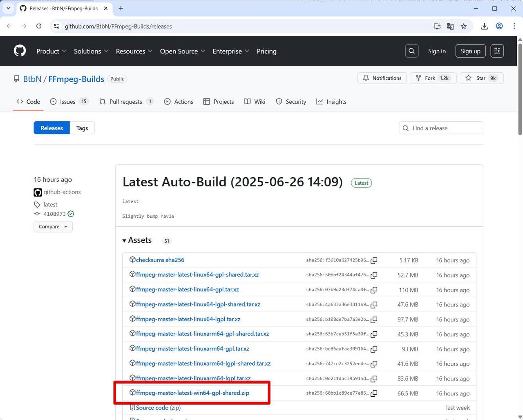The image size is (523, 420).
Task: Focus the Find a release field
Action: coord(441,128)
